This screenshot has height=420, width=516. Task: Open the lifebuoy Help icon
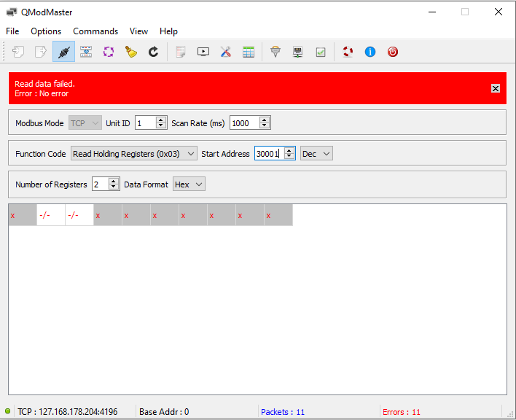click(x=348, y=52)
